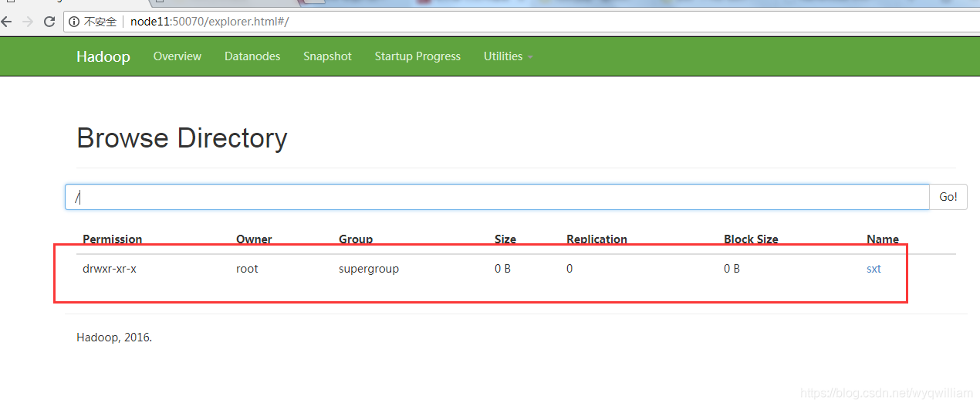Click the Hadoop brand logo text
Image resolution: width=980 pixels, height=407 pixels.
tap(103, 56)
